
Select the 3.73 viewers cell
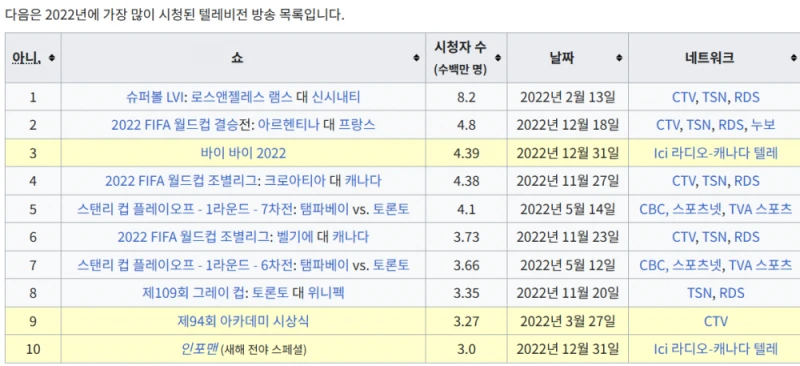[x=466, y=237]
